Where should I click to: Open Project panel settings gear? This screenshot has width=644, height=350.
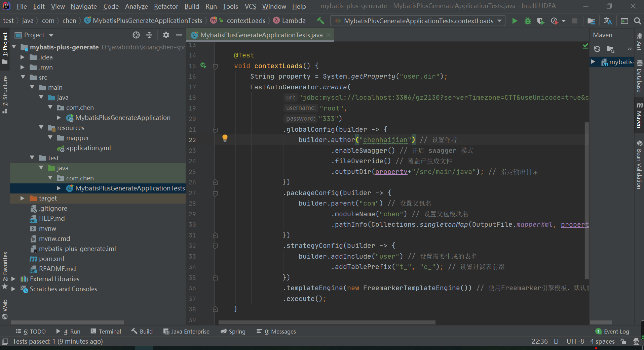click(x=166, y=35)
